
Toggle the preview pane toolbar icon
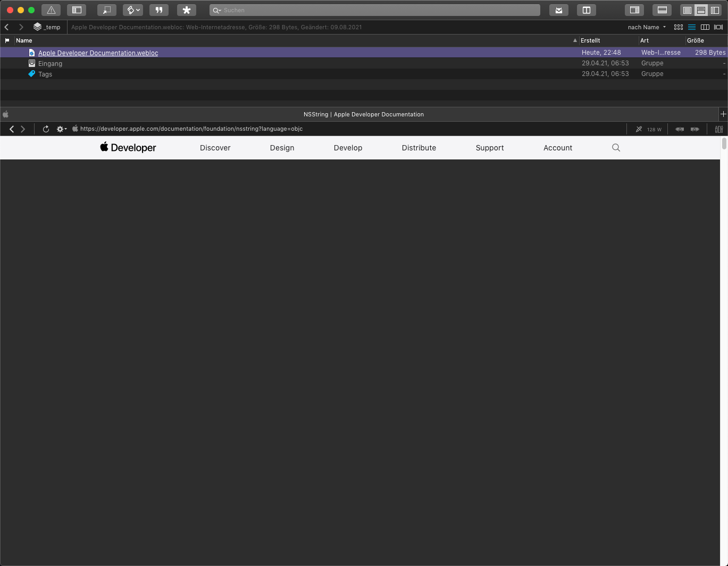point(662,10)
